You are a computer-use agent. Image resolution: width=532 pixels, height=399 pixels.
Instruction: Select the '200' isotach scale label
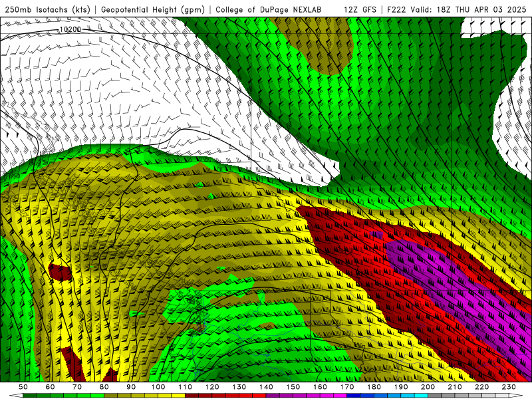tap(428, 387)
